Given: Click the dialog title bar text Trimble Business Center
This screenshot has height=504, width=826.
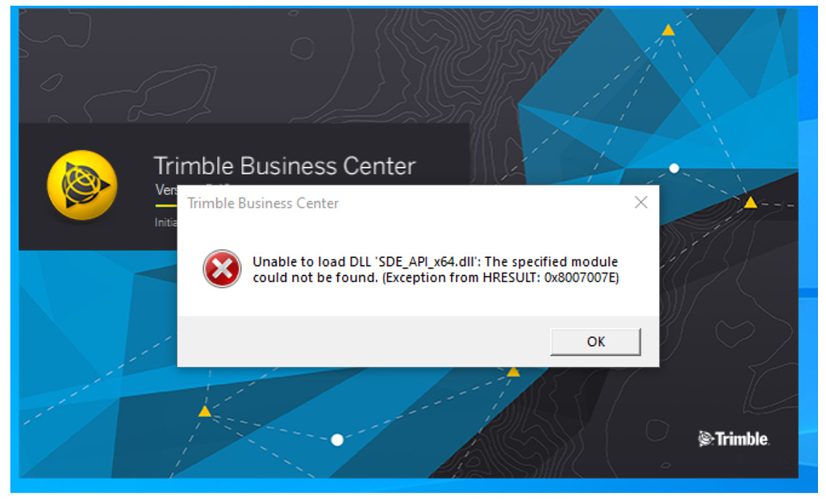Looking at the screenshot, I should click(263, 203).
